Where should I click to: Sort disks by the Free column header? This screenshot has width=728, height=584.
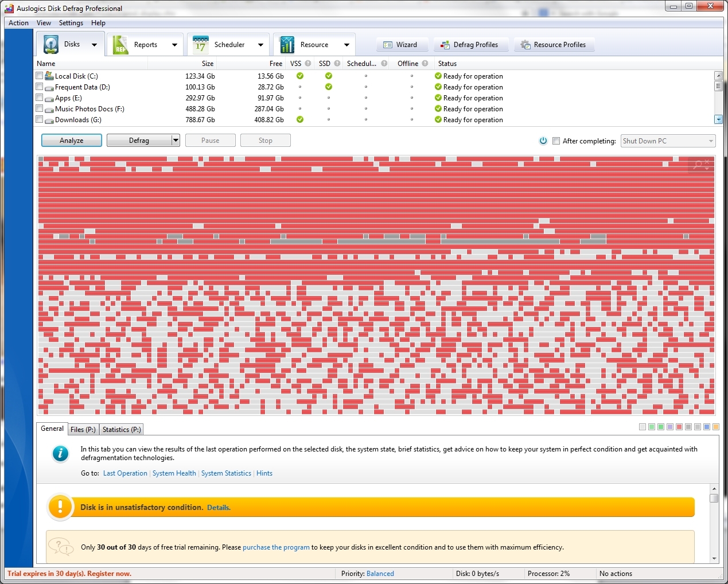coord(251,64)
